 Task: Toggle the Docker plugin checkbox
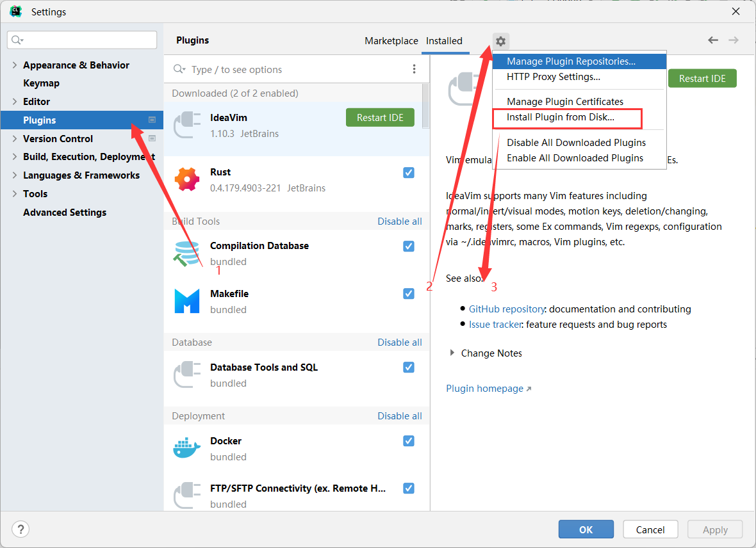pyautogui.click(x=409, y=441)
